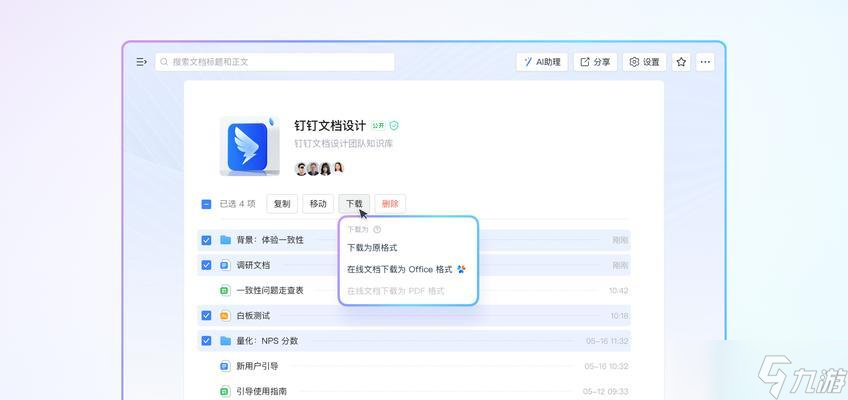
Task: Click the 量化：NPS 分数 folder icon
Action: pyautogui.click(x=226, y=341)
